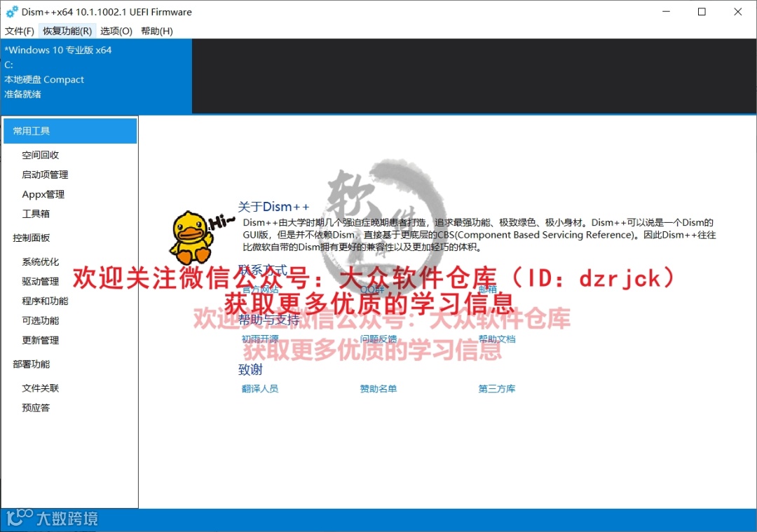Open 空间回收 in sidebar
This screenshot has height=532, width=757.
pyautogui.click(x=40, y=155)
